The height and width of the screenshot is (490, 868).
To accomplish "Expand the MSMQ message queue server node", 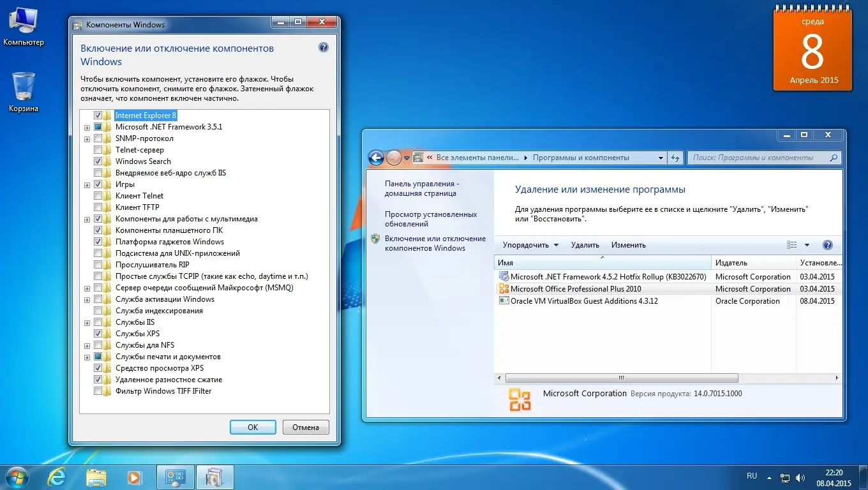I will (x=87, y=288).
